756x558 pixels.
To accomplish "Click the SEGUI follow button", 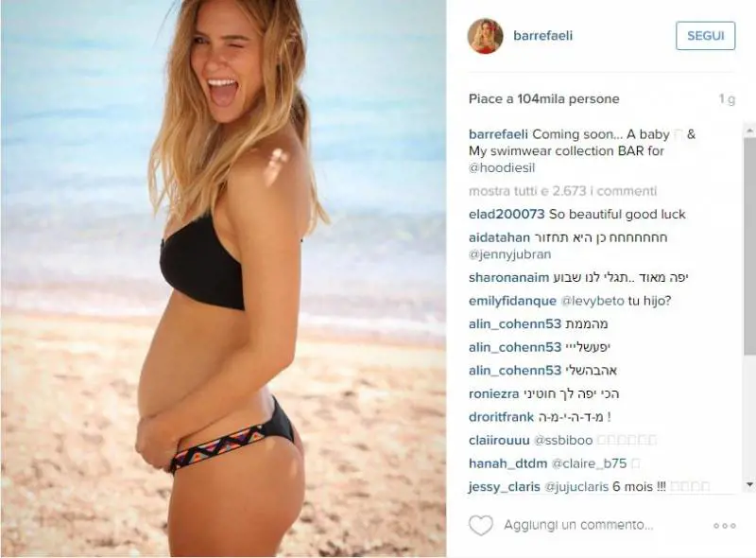I will tap(705, 36).
